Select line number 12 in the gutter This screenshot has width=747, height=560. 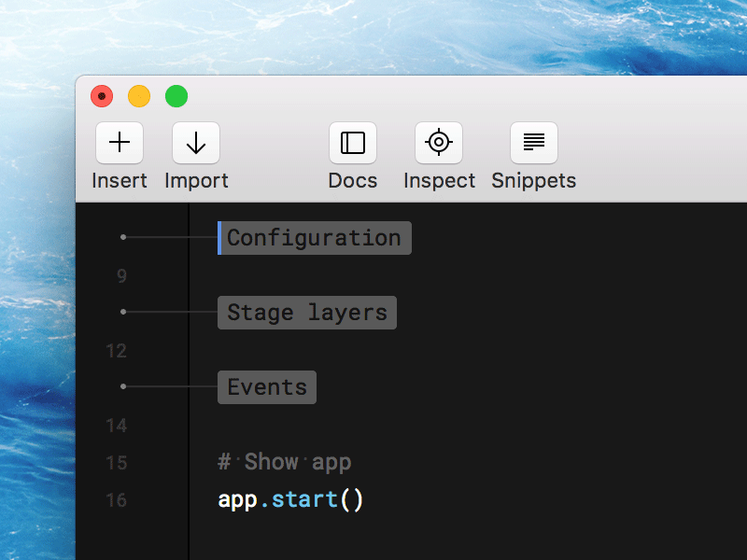pos(116,351)
